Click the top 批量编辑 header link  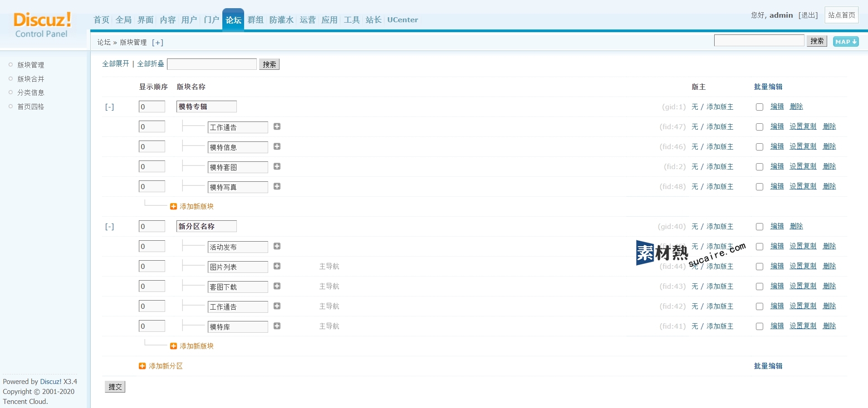tap(768, 87)
